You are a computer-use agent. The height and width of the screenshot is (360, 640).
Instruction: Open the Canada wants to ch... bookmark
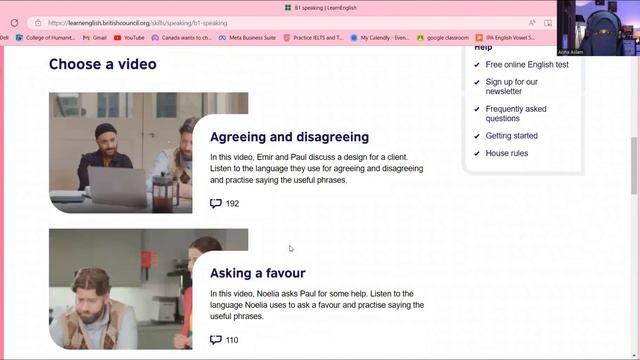[182, 38]
